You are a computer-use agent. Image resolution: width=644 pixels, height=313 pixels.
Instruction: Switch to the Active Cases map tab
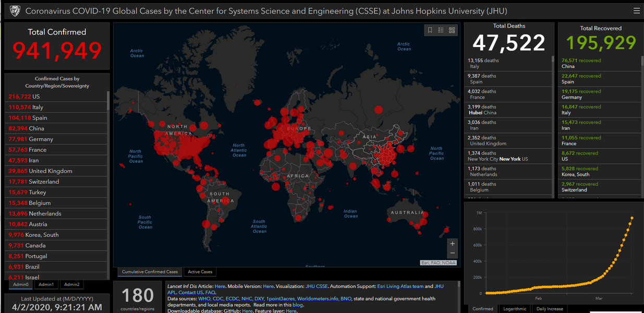pyautogui.click(x=200, y=272)
